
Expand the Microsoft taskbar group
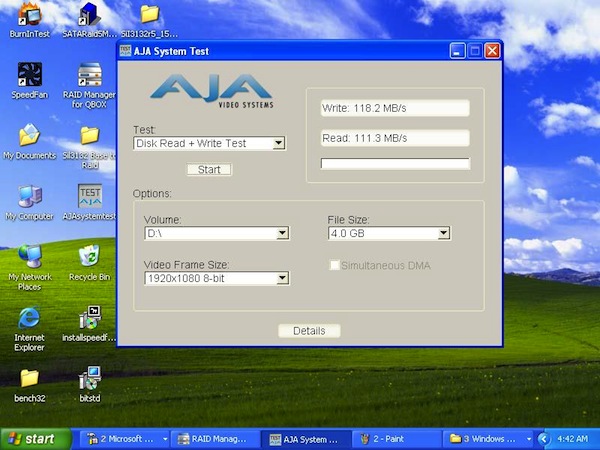coord(165,439)
